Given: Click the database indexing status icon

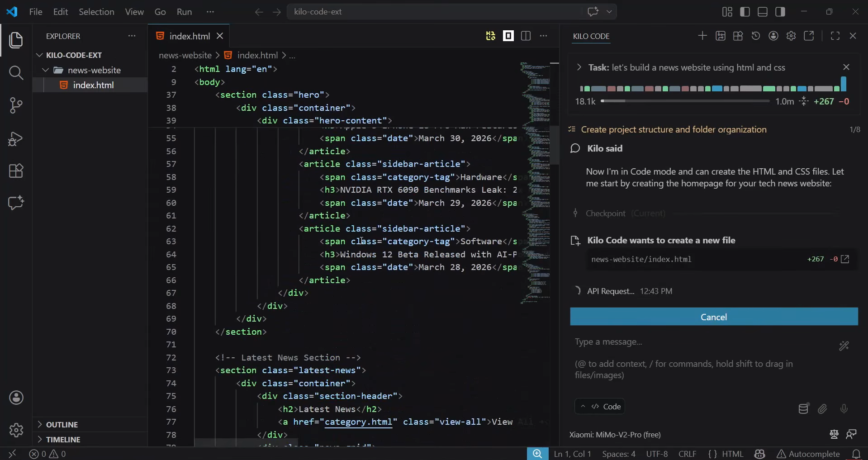Looking at the screenshot, I should pyautogui.click(x=803, y=409).
